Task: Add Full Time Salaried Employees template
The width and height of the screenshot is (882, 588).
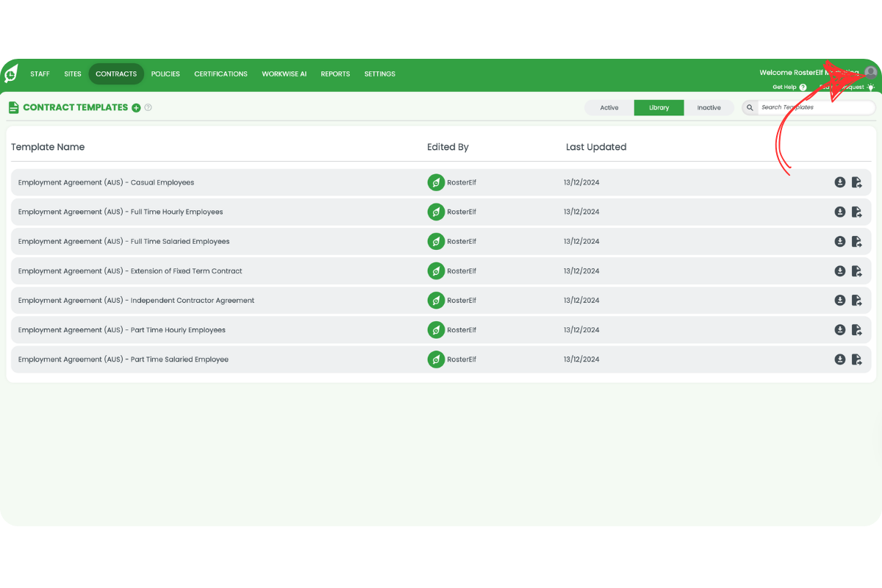Action: click(857, 241)
